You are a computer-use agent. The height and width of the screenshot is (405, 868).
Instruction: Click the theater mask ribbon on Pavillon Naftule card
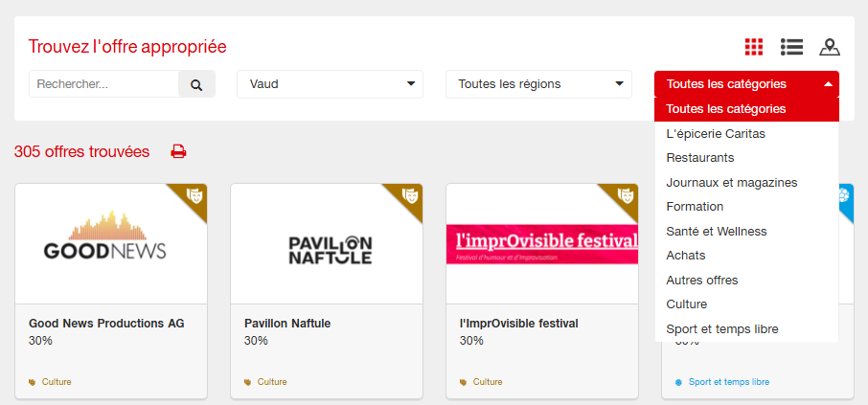(x=409, y=195)
